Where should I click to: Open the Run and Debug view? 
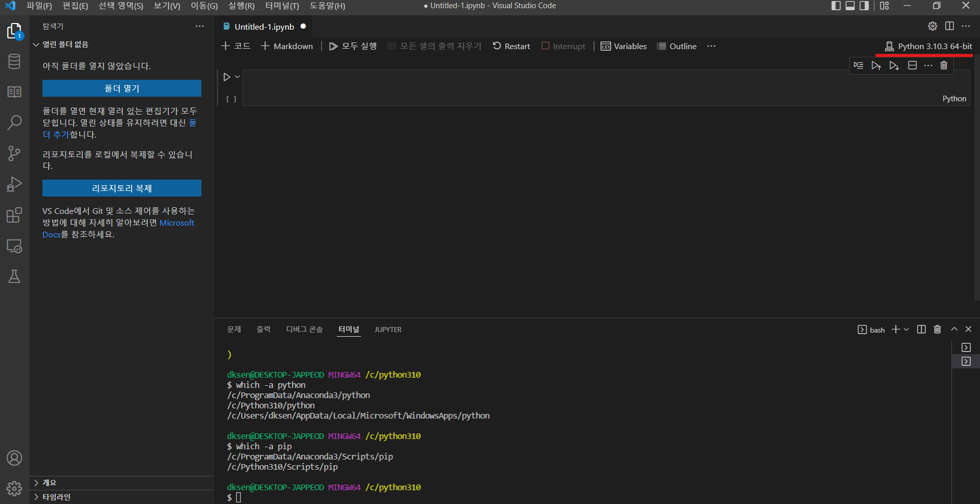point(14,184)
